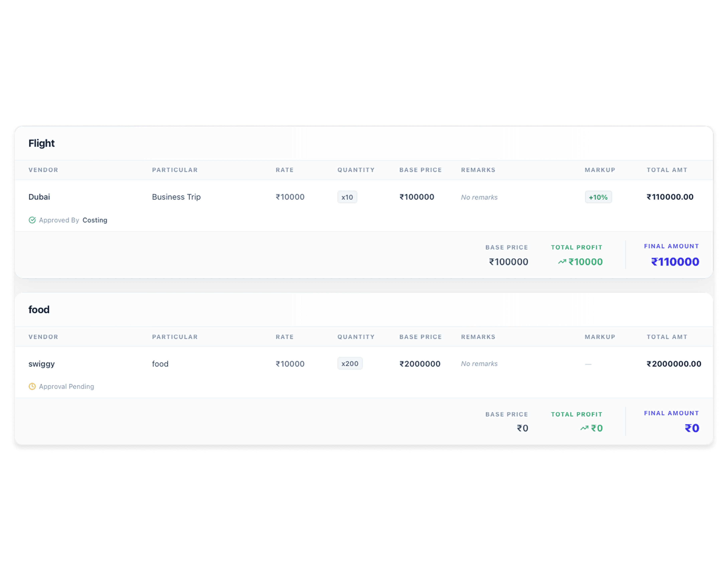This screenshot has height=570, width=728.
Task: Select the Dubai vendor cell
Action: (x=39, y=197)
